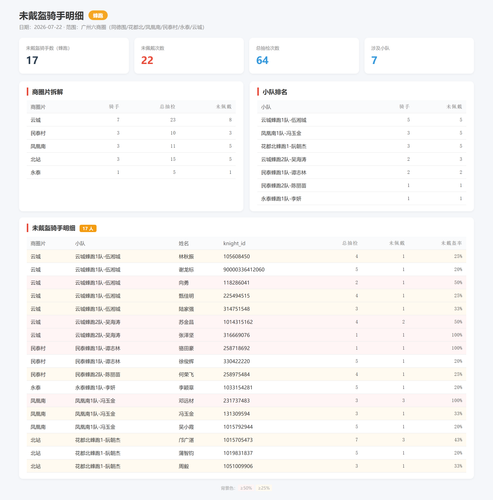Click the 小队排名 section heading
This screenshot has height=500, width=493.
[275, 92]
